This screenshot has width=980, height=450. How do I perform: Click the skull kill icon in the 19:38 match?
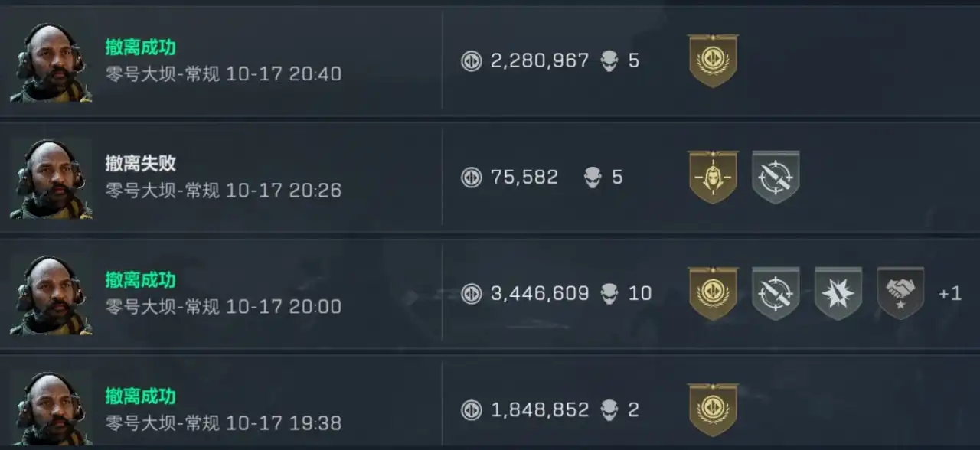(609, 409)
